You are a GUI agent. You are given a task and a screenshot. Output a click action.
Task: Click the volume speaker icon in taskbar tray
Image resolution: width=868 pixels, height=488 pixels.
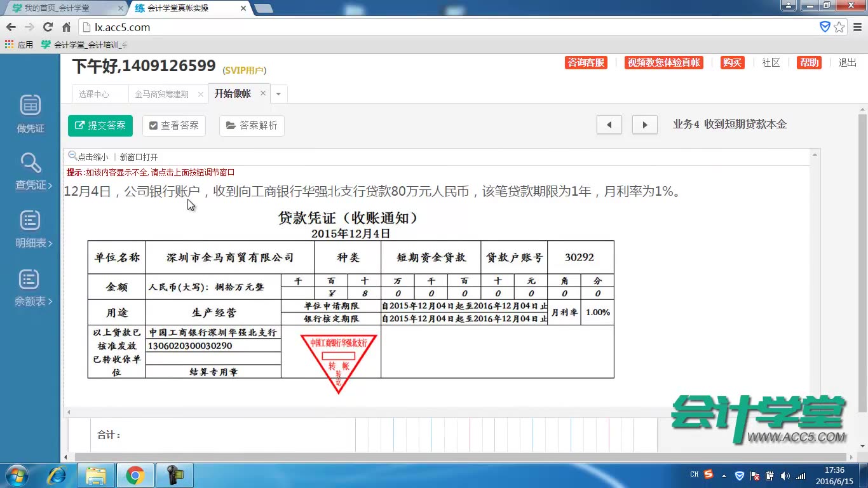pyautogui.click(x=785, y=475)
